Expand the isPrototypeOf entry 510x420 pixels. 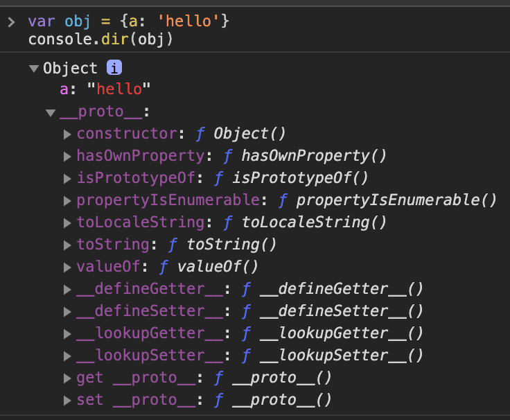tap(67, 178)
